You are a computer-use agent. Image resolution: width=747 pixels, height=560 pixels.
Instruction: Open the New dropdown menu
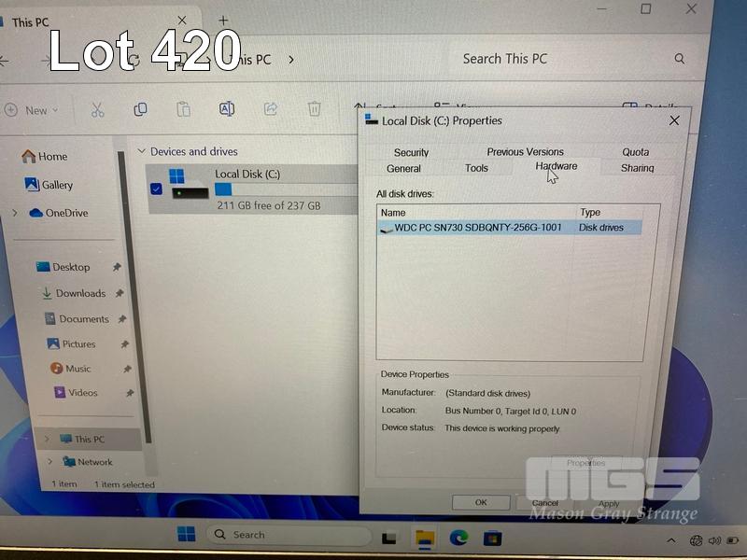pos(31,110)
